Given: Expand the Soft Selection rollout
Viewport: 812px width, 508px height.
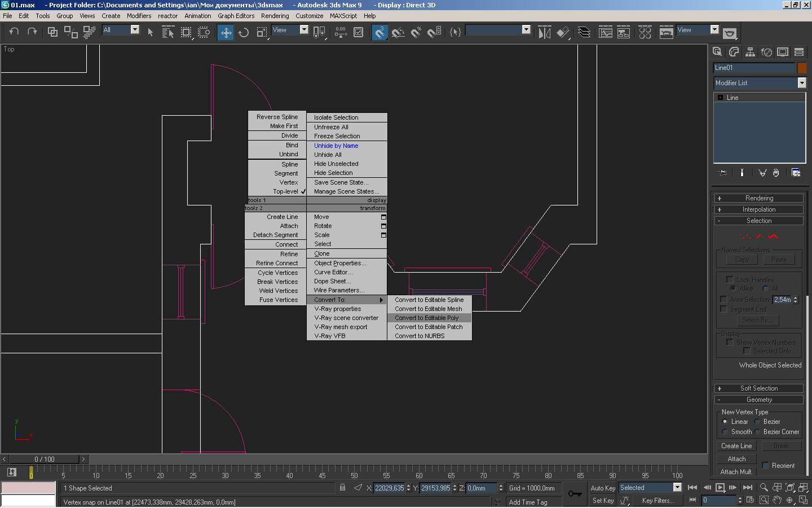Looking at the screenshot, I should pos(759,388).
